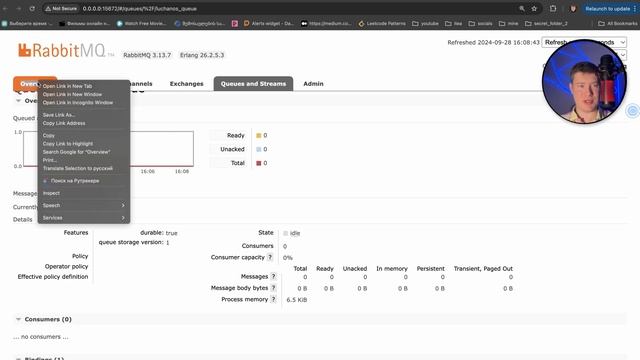Click the Relaunch to update button
The image size is (640, 360).
pyautogui.click(x=607, y=9)
